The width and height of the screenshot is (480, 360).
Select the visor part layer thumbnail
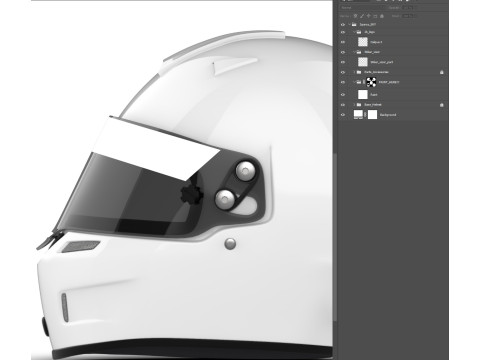(x=363, y=62)
